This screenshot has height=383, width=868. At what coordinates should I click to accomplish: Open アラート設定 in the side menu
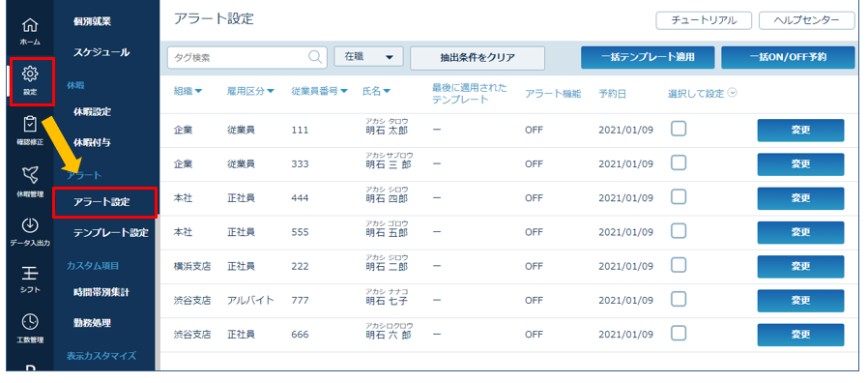pyautogui.click(x=105, y=202)
